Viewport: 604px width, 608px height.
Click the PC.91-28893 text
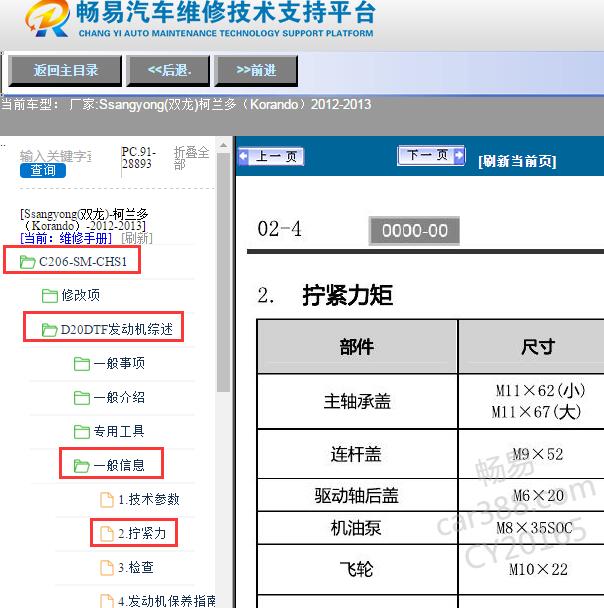tap(138, 158)
